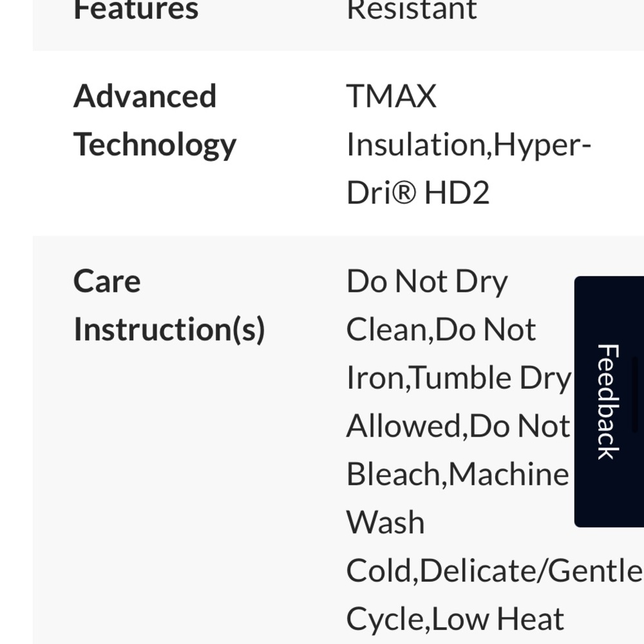Click the word "Care" in the left column
Screen dimensions: 644x644
[x=107, y=281]
